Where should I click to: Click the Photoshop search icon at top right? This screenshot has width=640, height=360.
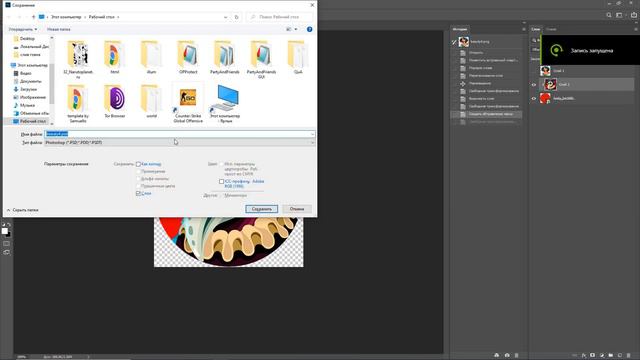(x=609, y=15)
